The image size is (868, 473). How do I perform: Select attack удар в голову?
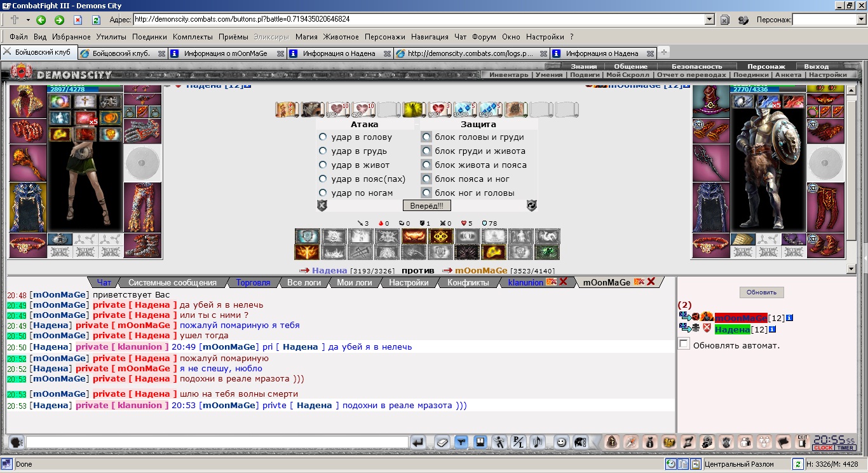coord(322,137)
